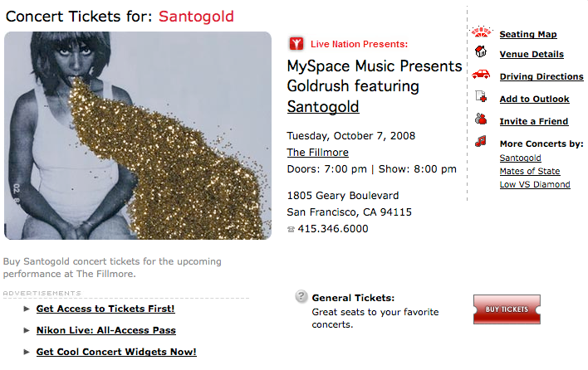Image resolution: width=588 pixels, height=370 pixels.
Task: Click the Santogold glitter concert photo
Action: pos(137,136)
